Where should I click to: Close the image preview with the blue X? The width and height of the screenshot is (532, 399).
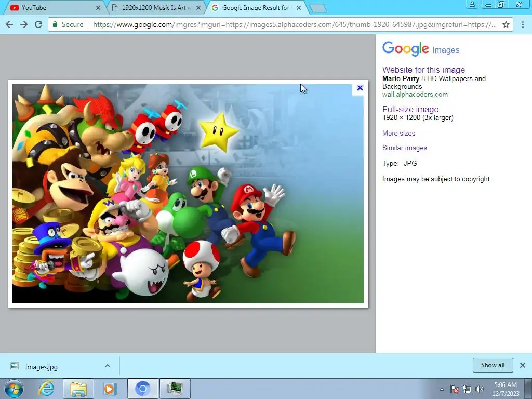tap(360, 88)
